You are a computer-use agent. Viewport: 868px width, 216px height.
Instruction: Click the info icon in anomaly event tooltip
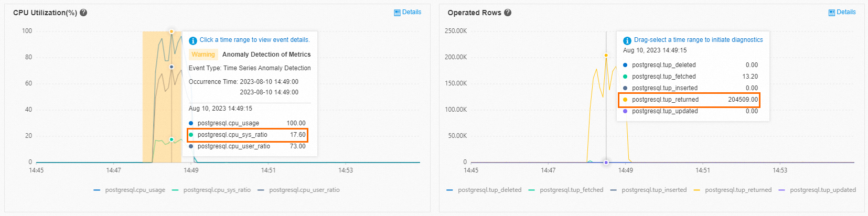coord(193,40)
